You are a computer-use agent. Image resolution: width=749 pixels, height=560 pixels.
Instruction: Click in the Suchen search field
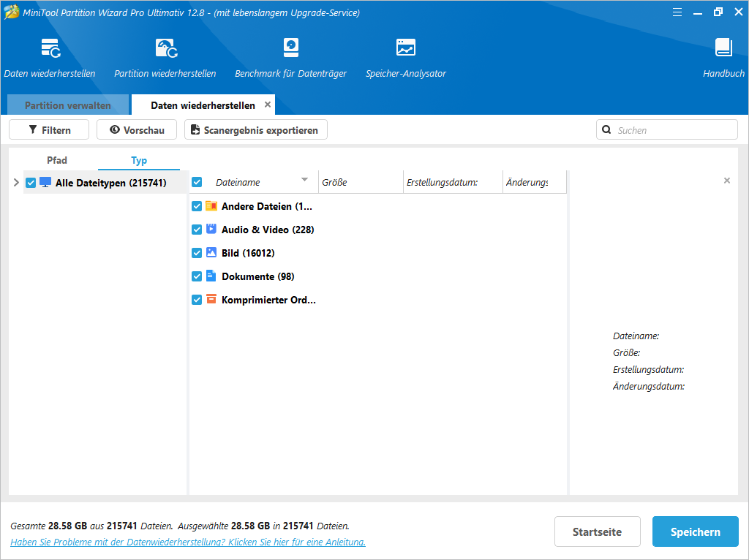[x=666, y=129]
